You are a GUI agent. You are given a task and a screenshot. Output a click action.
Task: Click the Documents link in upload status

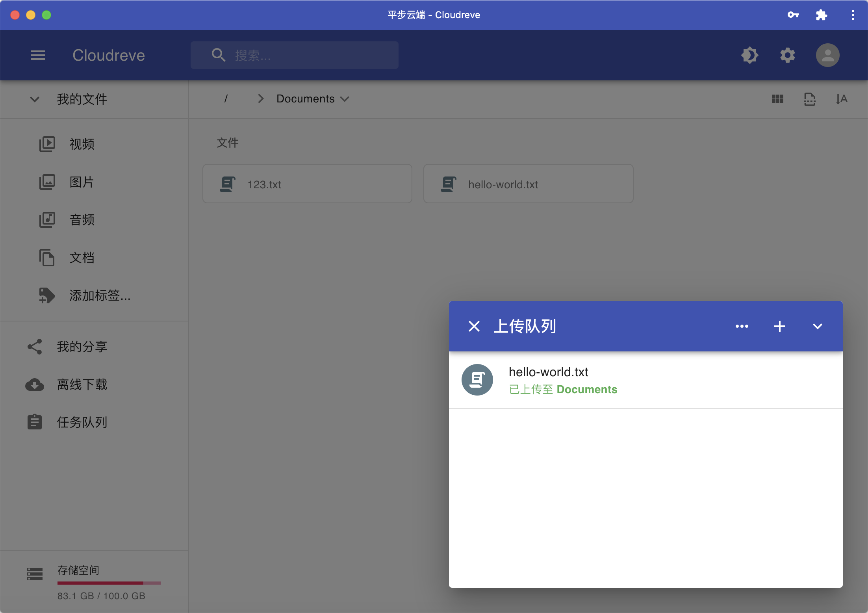[x=586, y=389]
